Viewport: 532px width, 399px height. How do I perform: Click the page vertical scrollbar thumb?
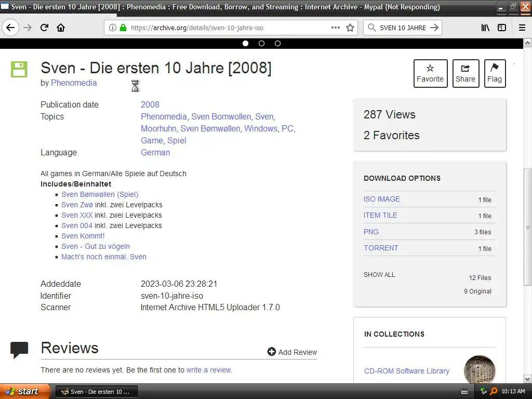[x=528, y=227]
